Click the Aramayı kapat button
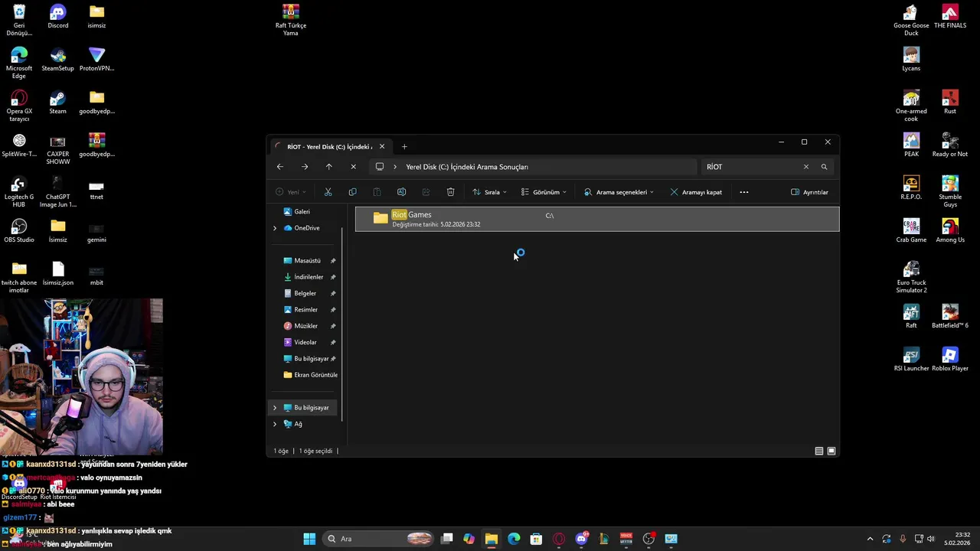This screenshot has height=551, width=980. coord(696,192)
